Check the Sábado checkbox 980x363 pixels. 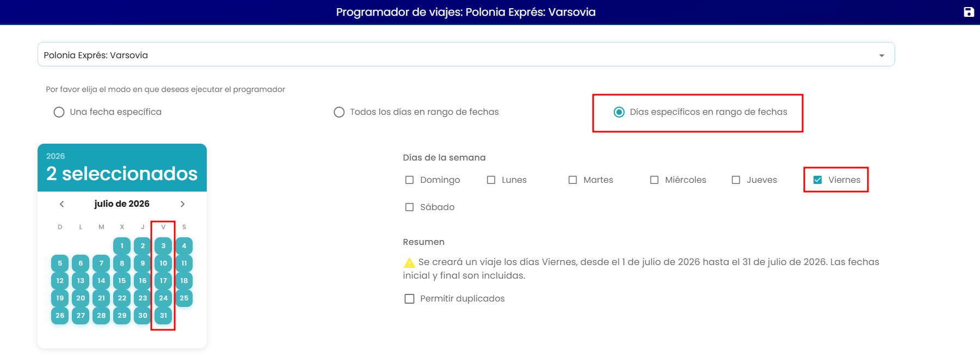coord(409,207)
